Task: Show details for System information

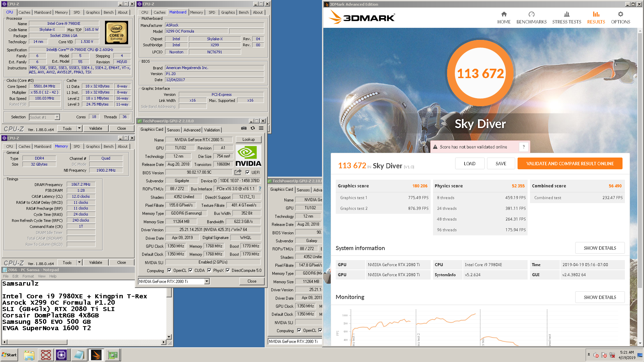Action: [x=600, y=248]
